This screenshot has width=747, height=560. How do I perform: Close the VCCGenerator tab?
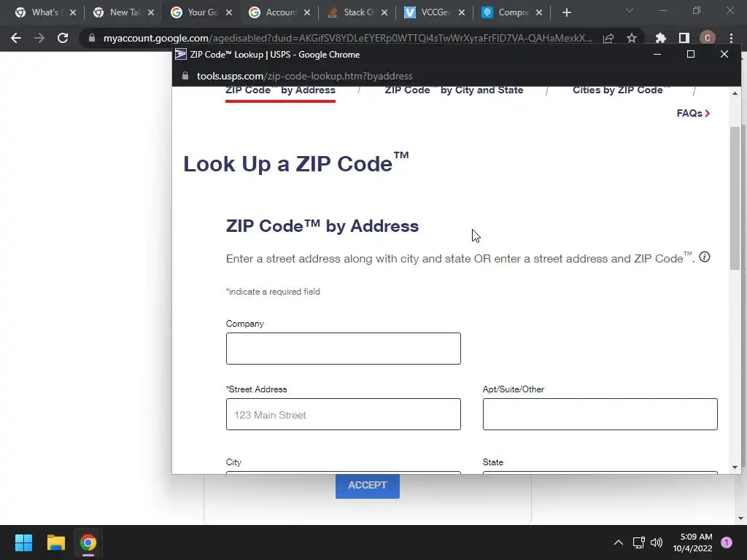(x=462, y=12)
